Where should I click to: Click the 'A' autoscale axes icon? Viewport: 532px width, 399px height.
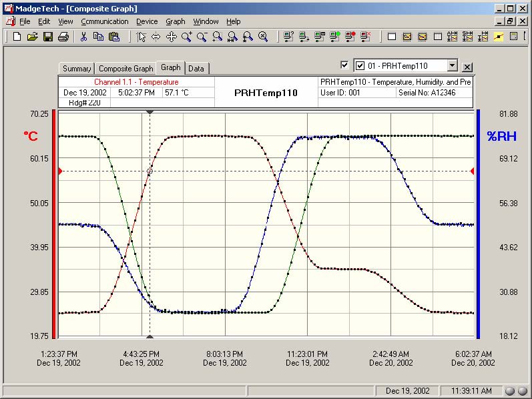453,36
